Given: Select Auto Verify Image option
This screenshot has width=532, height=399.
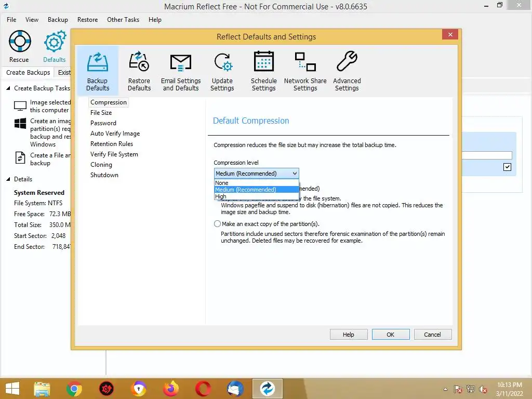Looking at the screenshot, I should tap(115, 134).
